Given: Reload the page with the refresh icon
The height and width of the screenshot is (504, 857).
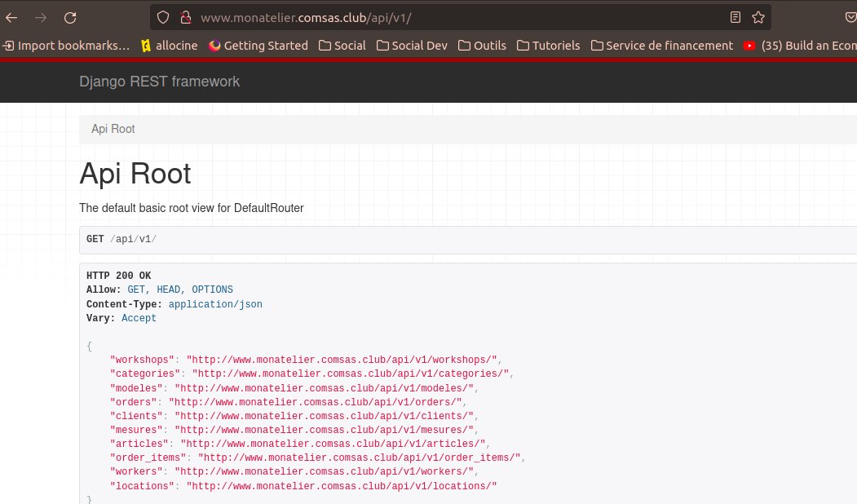Looking at the screenshot, I should point(70,18).
